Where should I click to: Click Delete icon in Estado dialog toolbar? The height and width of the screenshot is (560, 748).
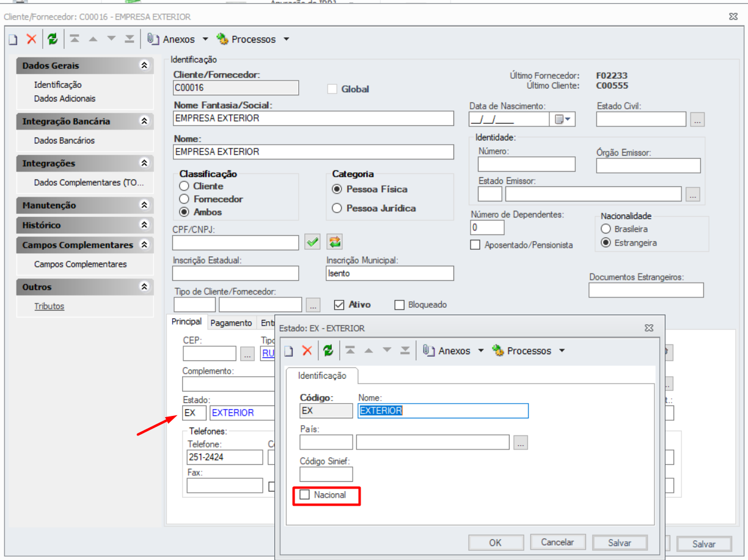tap(307, 351)
